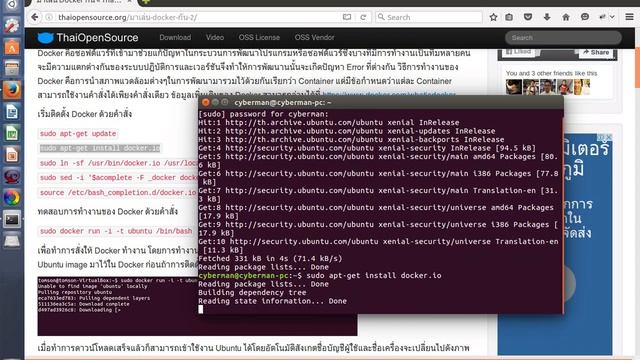Open the OSS License nav item
Image resolution: width=640 pixels, height=360 pixels.
pos(259,38)
